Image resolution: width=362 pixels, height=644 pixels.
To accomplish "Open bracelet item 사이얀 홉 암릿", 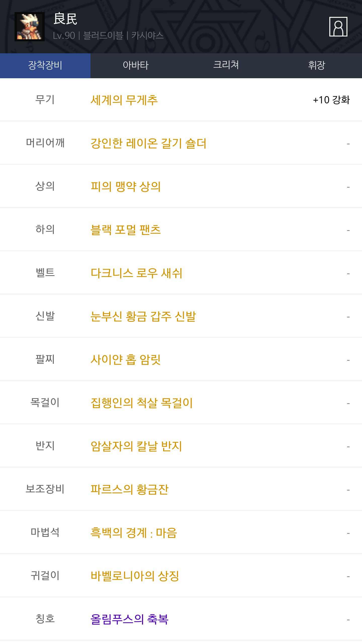I will click(125, 360).
